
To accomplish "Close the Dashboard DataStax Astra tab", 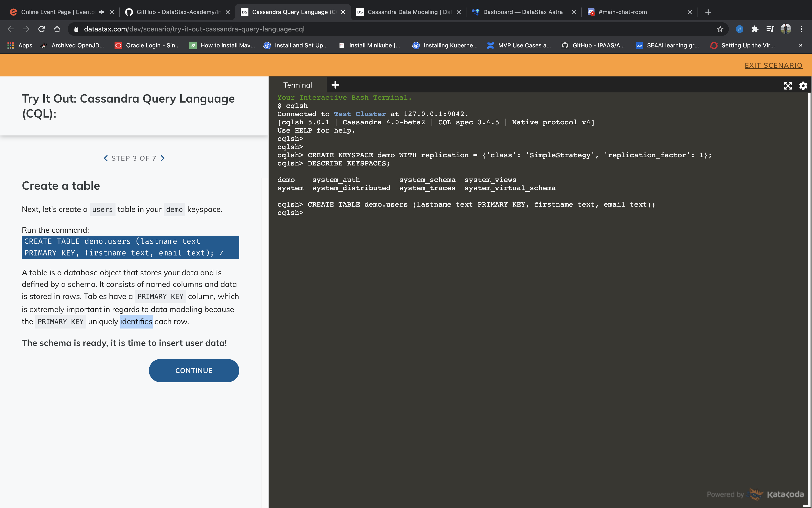I will (x=574, y=12).
